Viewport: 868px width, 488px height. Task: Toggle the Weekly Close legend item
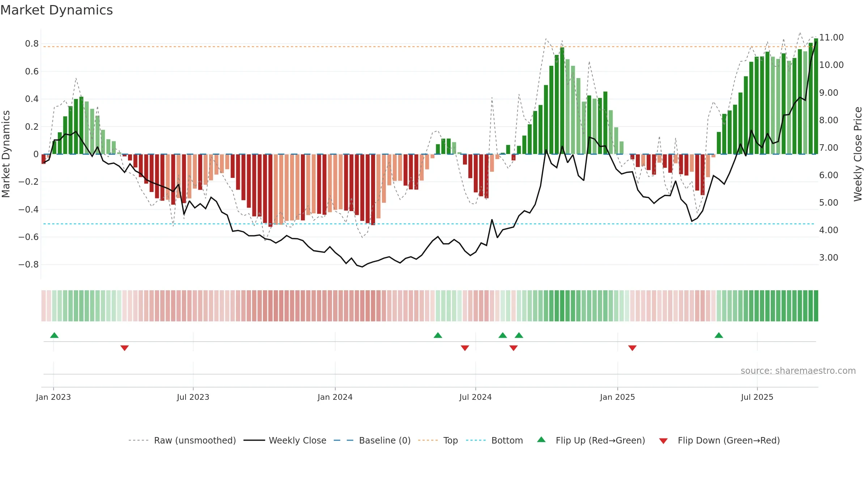click(x=285, y=440)
